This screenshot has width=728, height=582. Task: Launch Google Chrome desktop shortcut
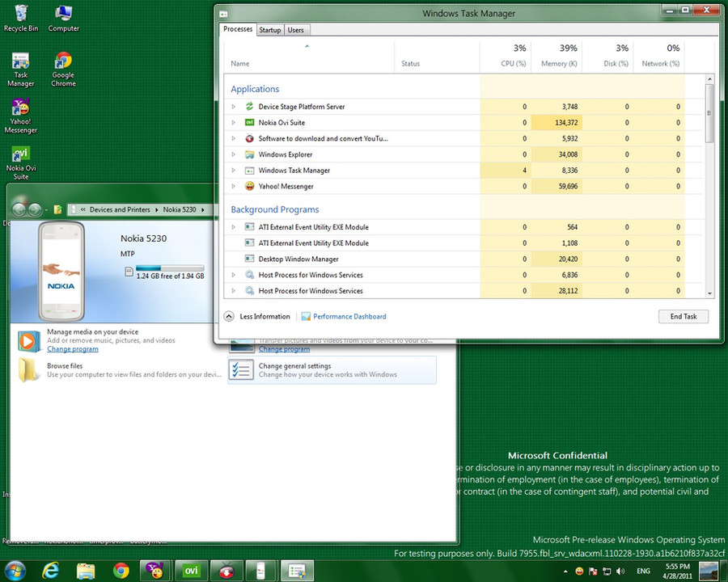(64, 70)
